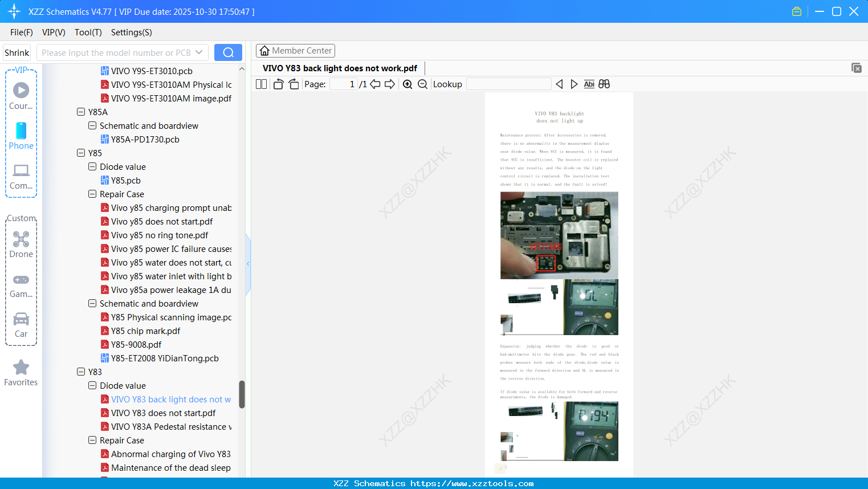Collapse Repair Case under Y83
The height and width of the screenshot is (489, 868).
92,440
